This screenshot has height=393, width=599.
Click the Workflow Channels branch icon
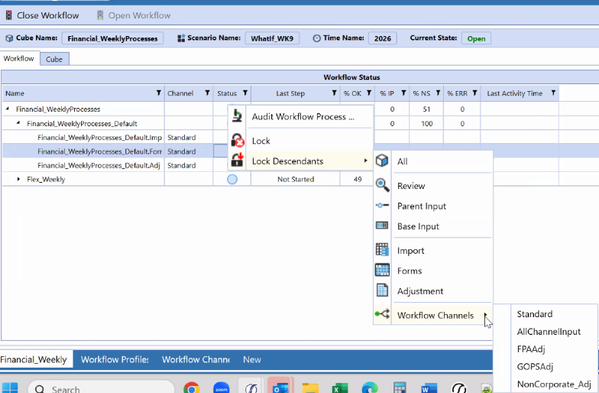tap(382, 314)
